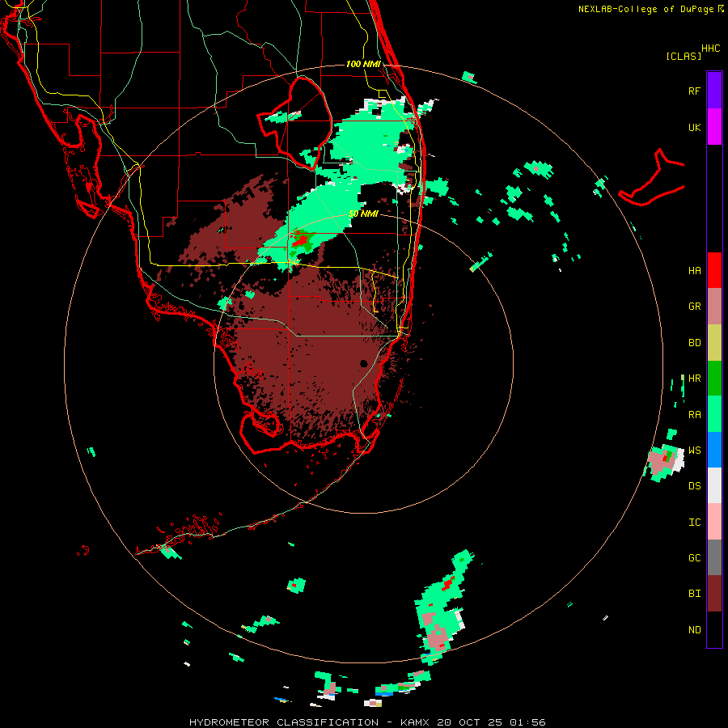Click the gray GC legend swatch

[x=714, y=557]
